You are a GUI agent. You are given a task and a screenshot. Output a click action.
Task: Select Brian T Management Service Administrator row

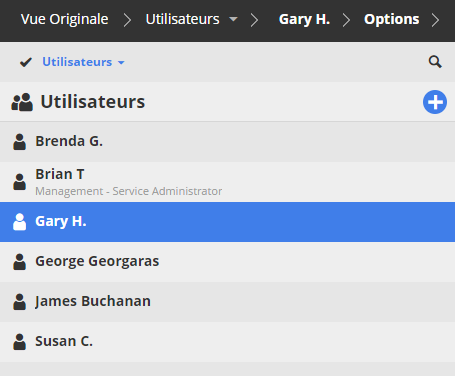(227, 182)
